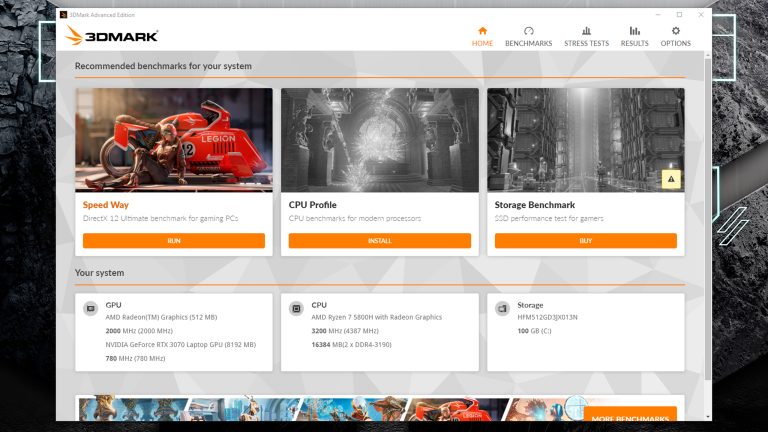Select the Speed Way motorcycle thumbnail

coord(174,140)
